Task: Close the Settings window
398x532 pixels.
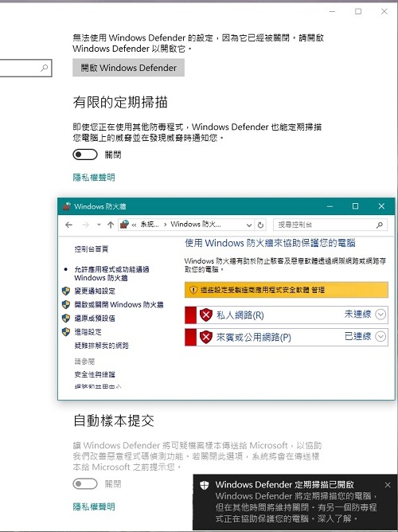Action: (384, 11)
